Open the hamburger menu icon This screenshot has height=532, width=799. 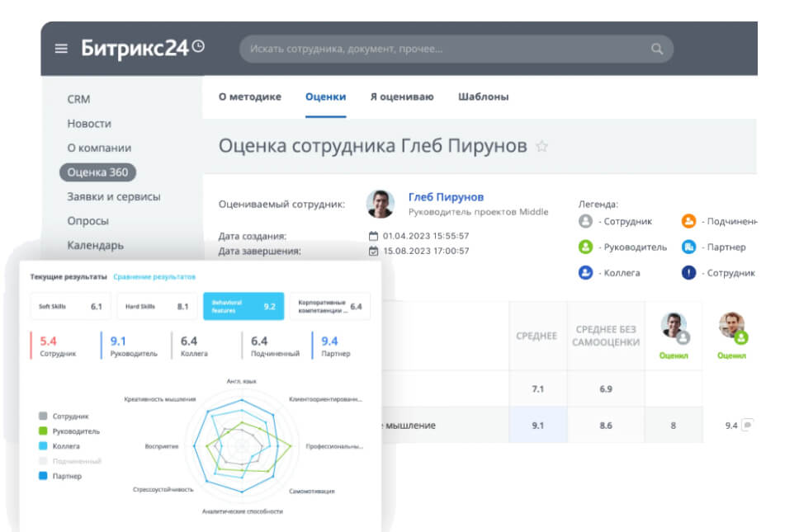61,49
